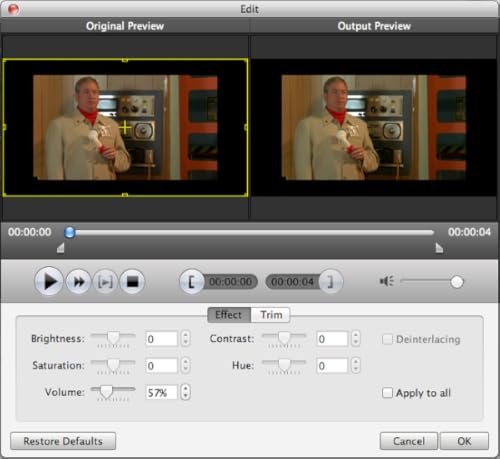The width and height of the screenshot is (500, 459).
Task: Click the right middle crop handle
Action: tap(246, 127)
